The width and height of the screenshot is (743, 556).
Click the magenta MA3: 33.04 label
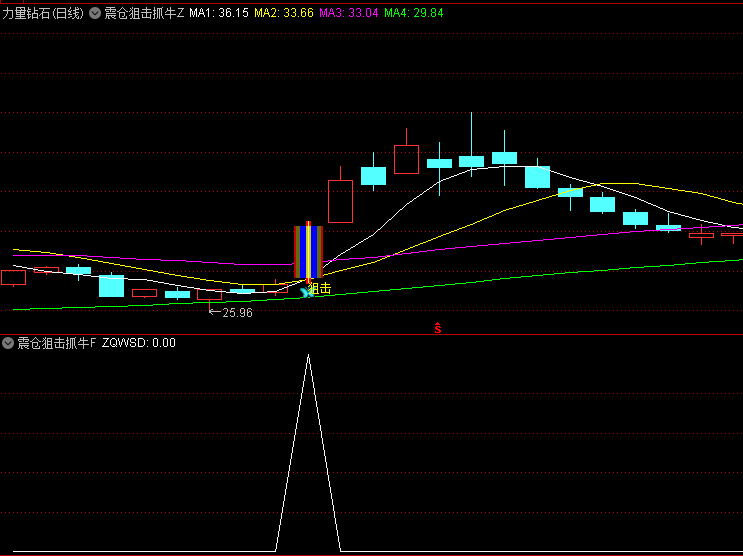pyautogui.click(x=349, y=13)
